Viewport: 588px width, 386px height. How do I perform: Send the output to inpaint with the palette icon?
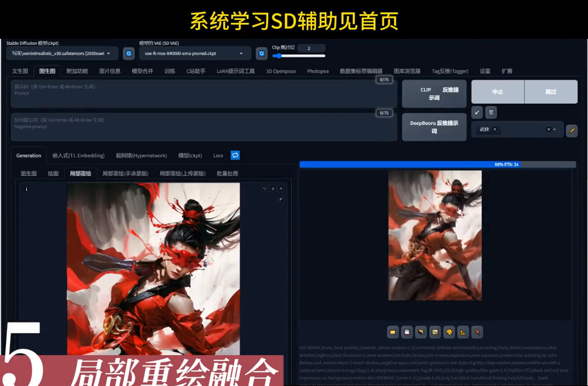[449, 332]
